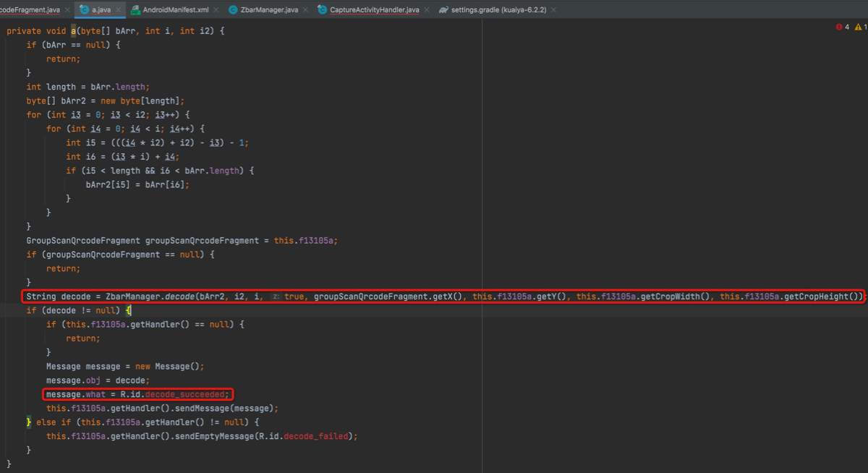The image size is (868, 473).
Task: Switch to the partially visible codeFragment.java tab
Action: point(30,9)
